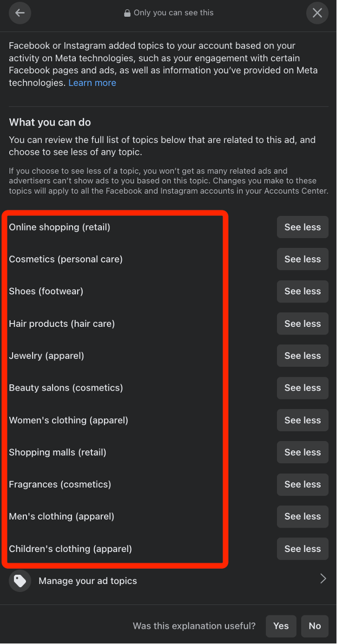Click the tag icon beside Manage your ad topics
This screenshot has height=644, width=337.
click(x=20, y=581)
